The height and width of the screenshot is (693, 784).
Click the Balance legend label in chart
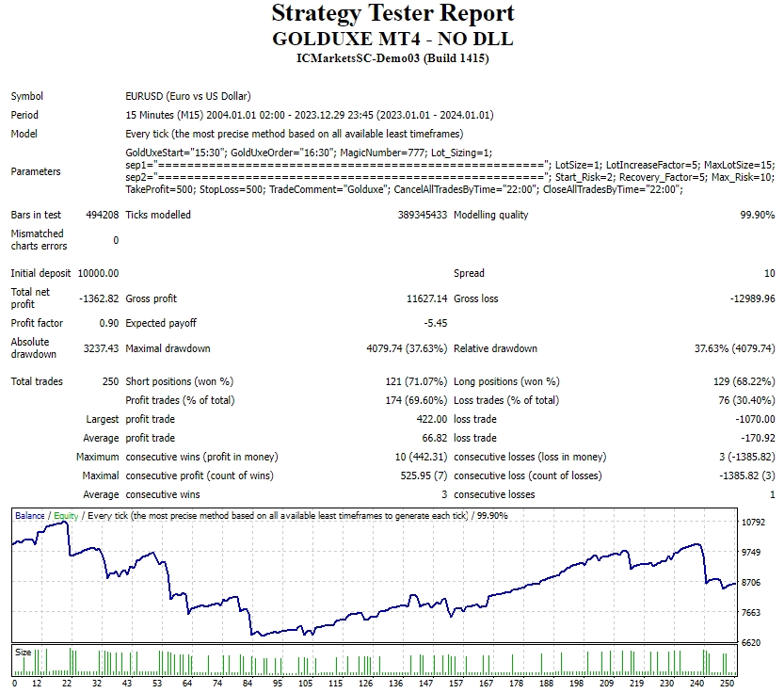pos(29,516)
